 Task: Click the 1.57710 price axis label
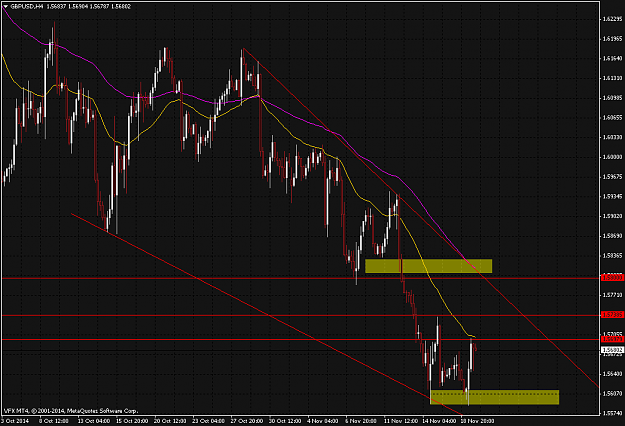tap(613, 295)
